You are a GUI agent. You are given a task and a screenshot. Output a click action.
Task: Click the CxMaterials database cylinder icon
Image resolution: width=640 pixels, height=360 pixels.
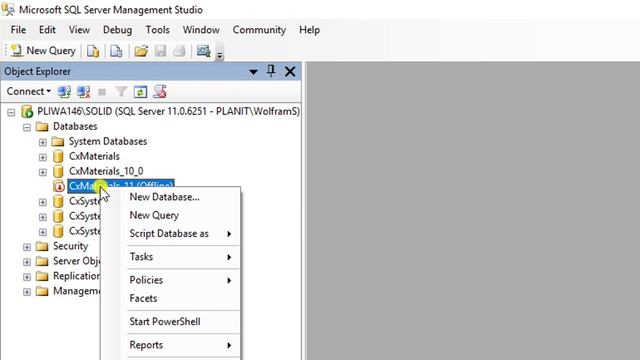(58, 156)
